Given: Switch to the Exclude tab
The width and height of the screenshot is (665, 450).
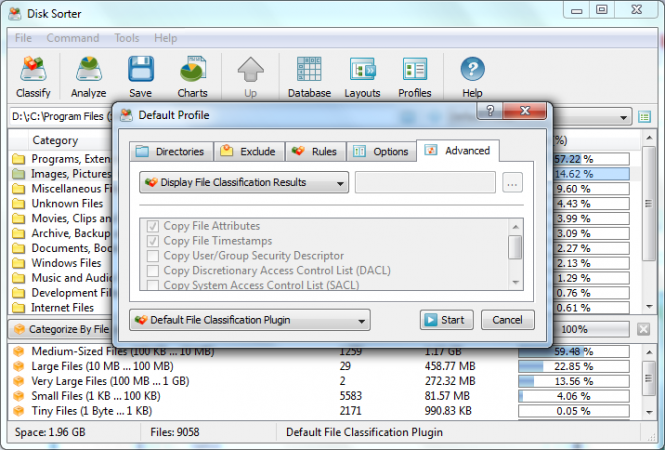Looking at the screenshot, I should pyautogui.click(x=249, y=151).
